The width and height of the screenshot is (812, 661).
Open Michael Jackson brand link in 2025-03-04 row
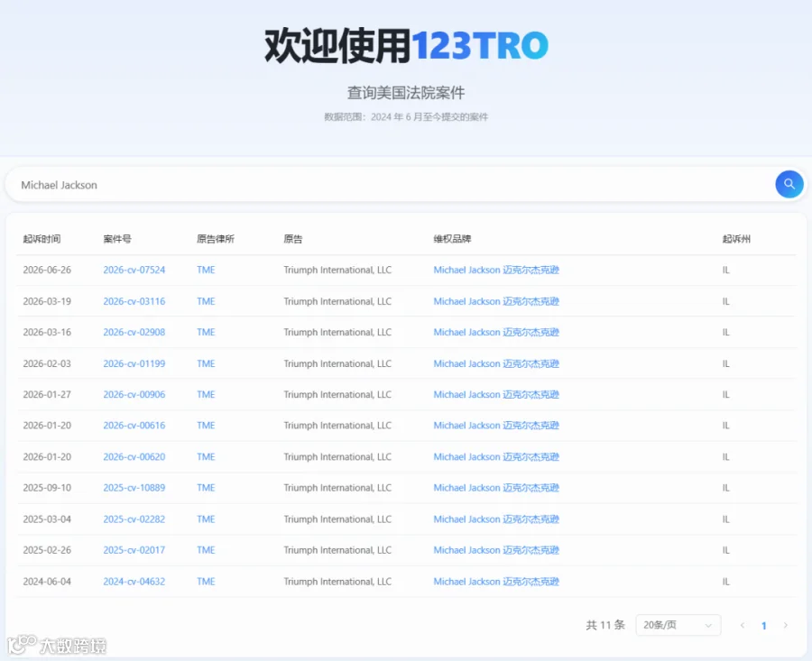[x=496, y=519]
